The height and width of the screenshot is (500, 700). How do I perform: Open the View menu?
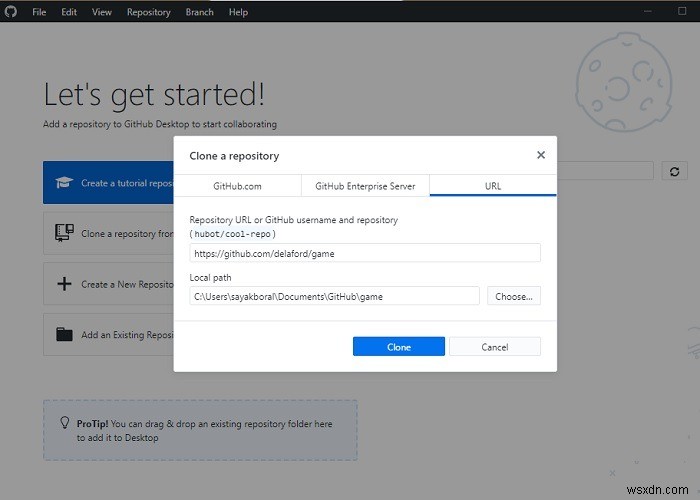tap(101, 12)
